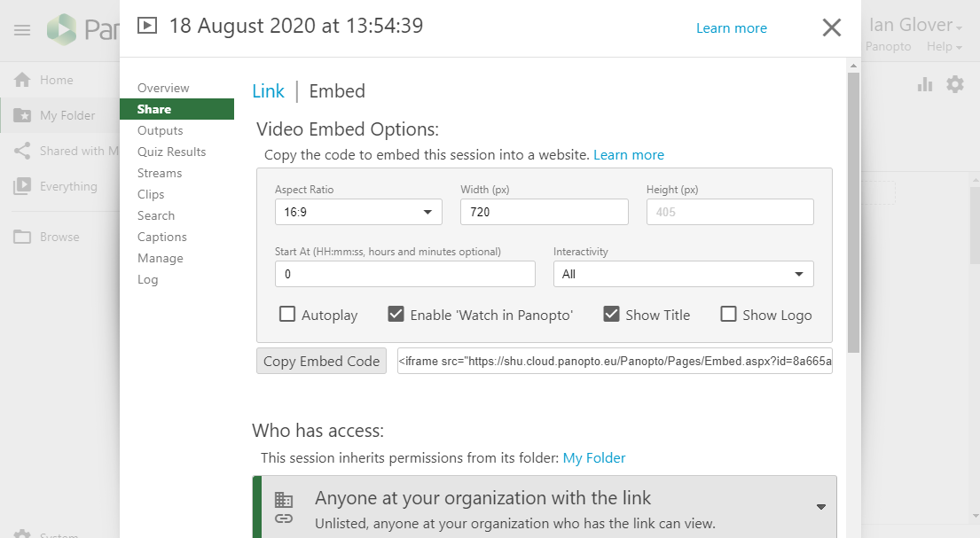Screen dimensions: 980x538
Task: Open the Aspect Ratio dropdown
Action: tap(358, 212)
